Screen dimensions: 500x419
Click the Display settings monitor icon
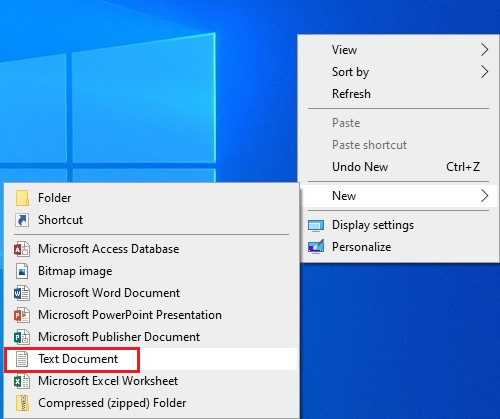[x=316, y=226]
